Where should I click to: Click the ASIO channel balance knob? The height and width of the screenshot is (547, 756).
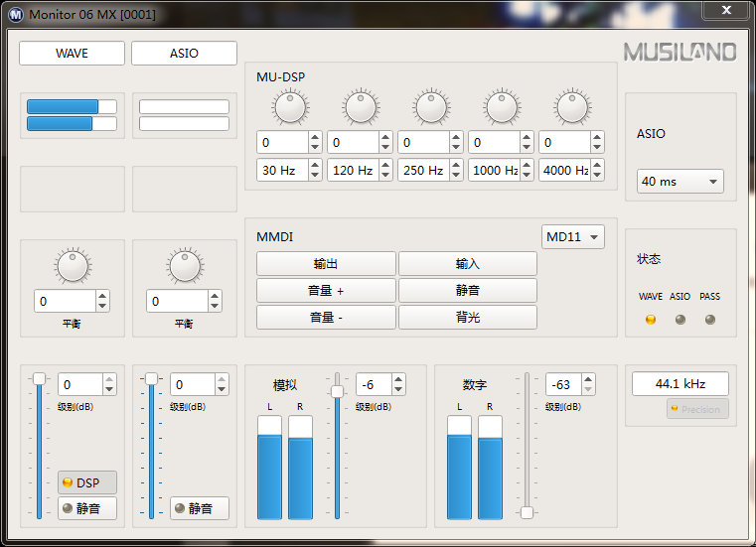point(184,266)
